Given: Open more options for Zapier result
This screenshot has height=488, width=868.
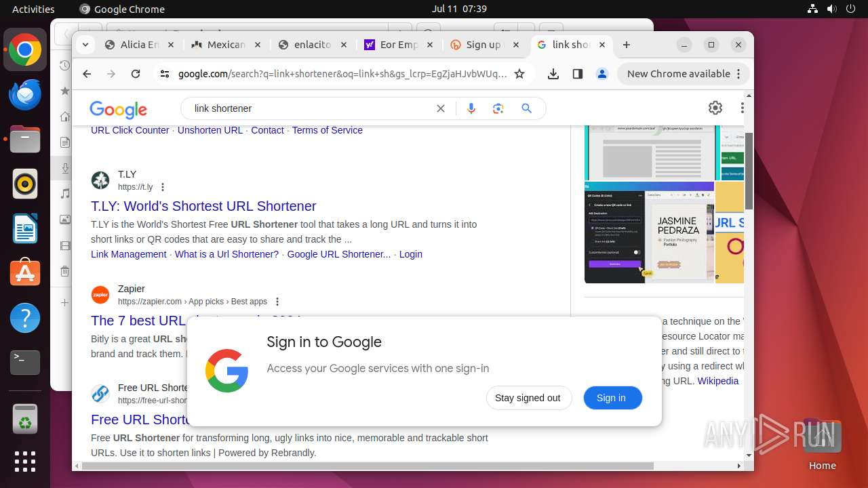Looking at the screenshot, I should click(x=277, y=302).
